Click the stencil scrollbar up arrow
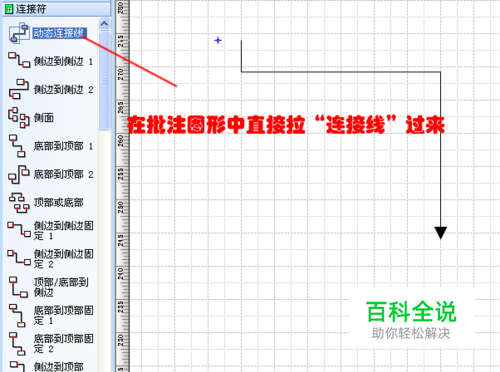 point(104,24)
